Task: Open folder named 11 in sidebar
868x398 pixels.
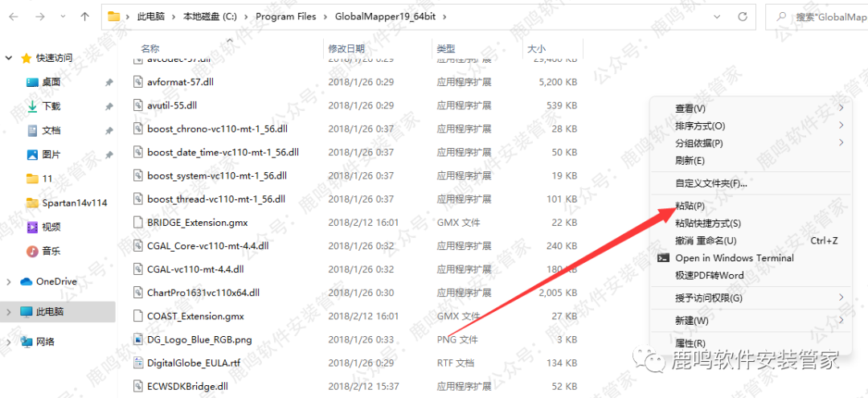Action: (47, 178)
